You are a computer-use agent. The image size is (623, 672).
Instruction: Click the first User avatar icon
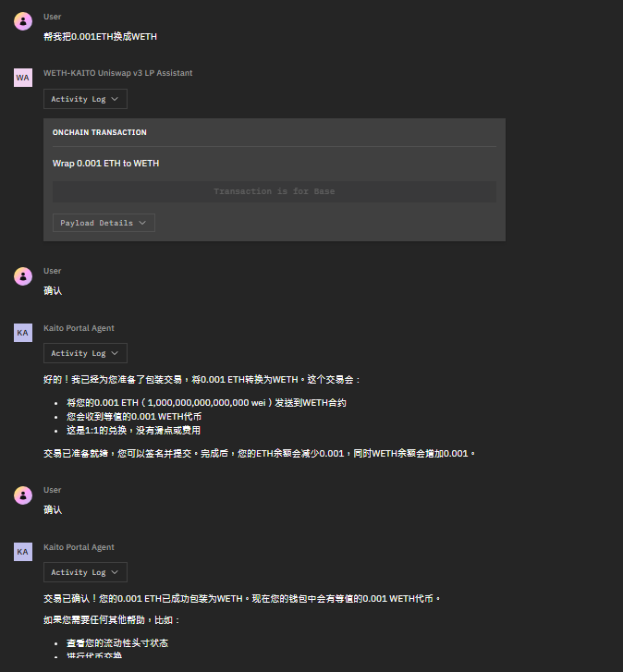pos(23,21)
